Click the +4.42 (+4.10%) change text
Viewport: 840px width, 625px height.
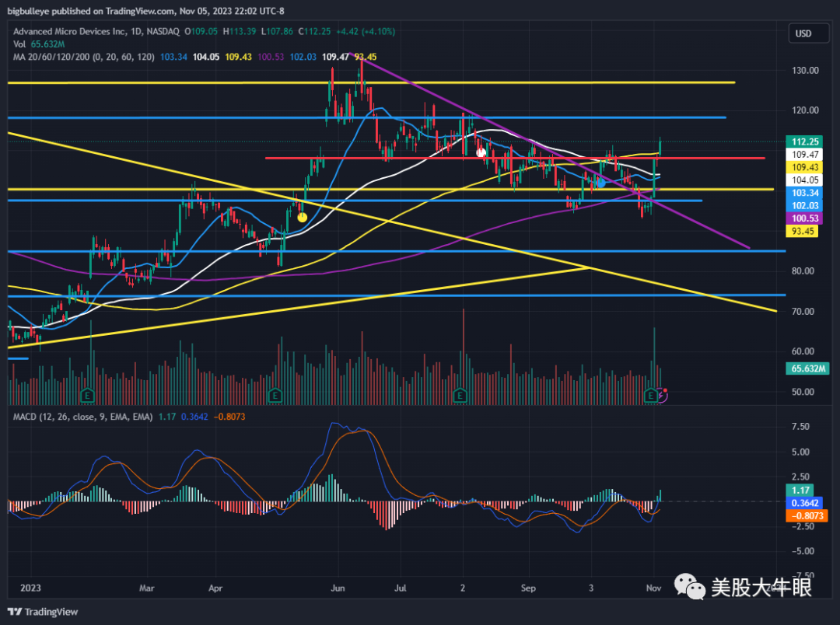click(x=366, y=32)
